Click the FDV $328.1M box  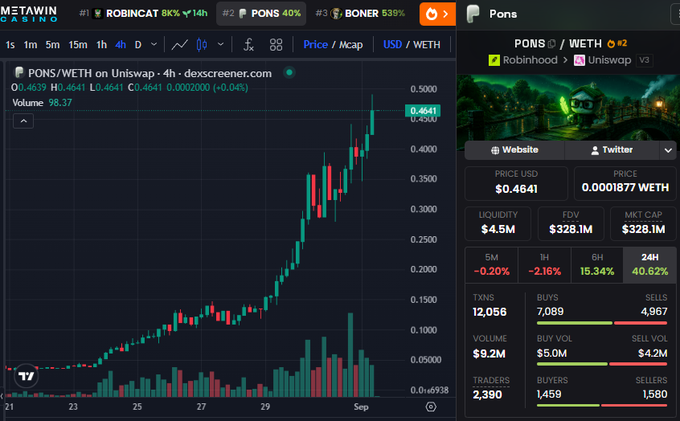tap(571, 223)
